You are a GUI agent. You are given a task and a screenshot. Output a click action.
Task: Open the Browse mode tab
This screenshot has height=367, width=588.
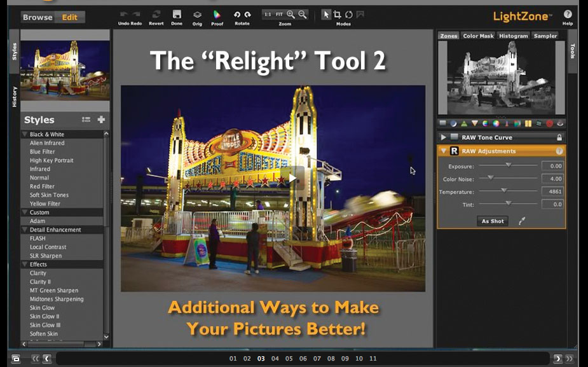point(36,17)
